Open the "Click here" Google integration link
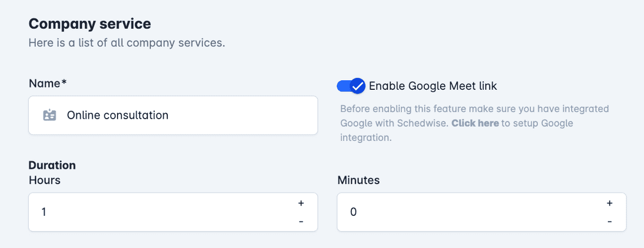Image resolution: width=644 pixels, height=248 pixels. coord(475,123)
